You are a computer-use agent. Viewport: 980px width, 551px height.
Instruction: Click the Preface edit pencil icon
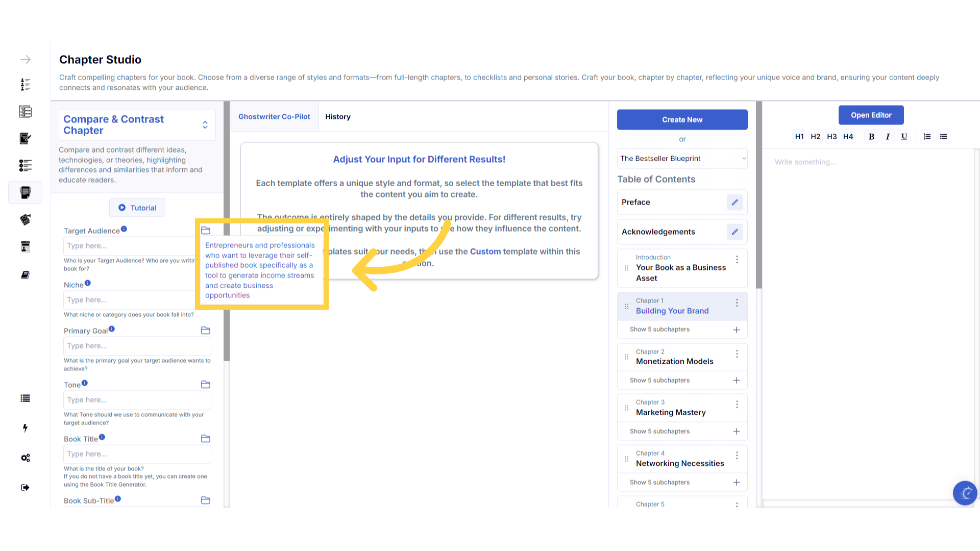(734, 203)
